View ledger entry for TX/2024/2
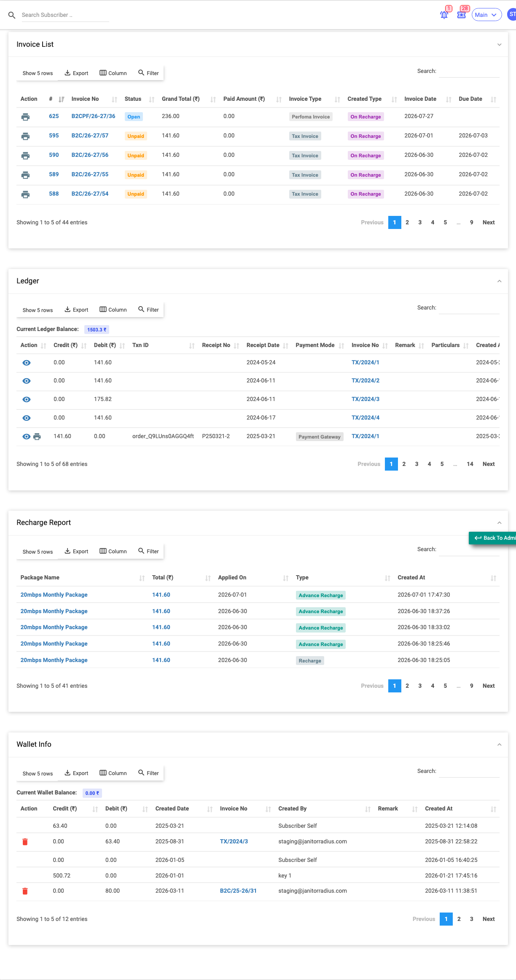Screen dimensions: 516x980 coord(26,381)
